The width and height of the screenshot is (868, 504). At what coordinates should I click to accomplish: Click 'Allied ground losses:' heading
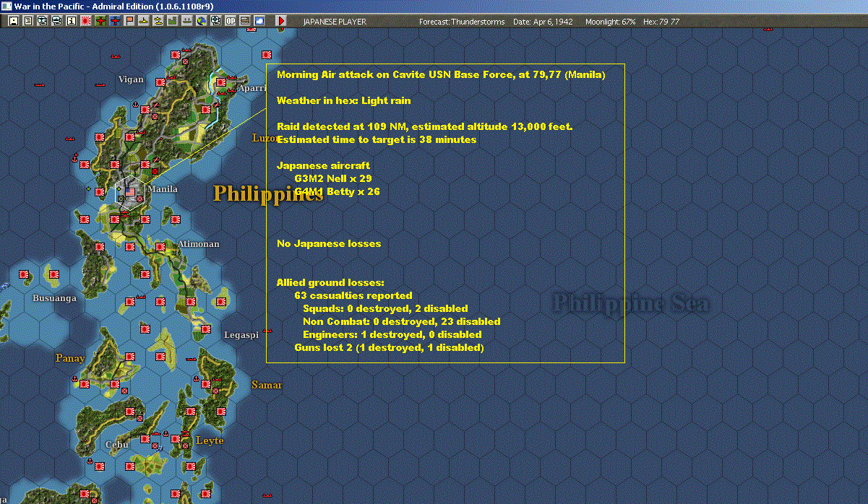tap(330, 282)
